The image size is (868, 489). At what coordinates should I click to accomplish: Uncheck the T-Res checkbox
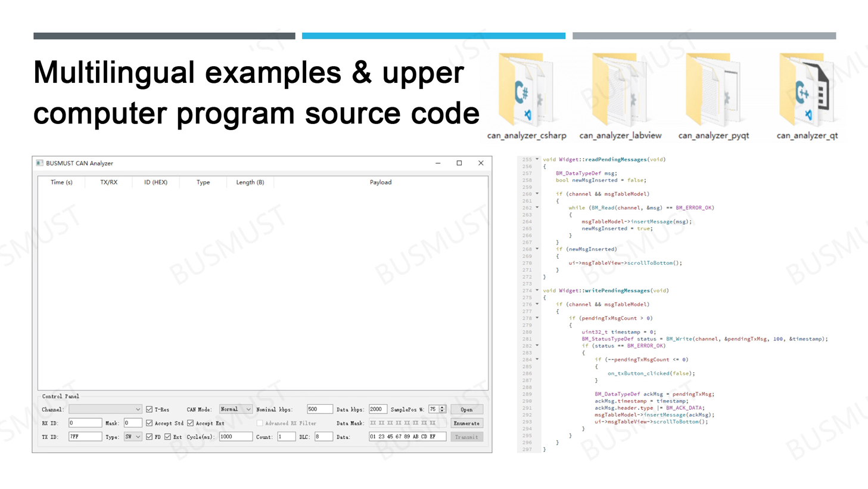coord(149,410)
